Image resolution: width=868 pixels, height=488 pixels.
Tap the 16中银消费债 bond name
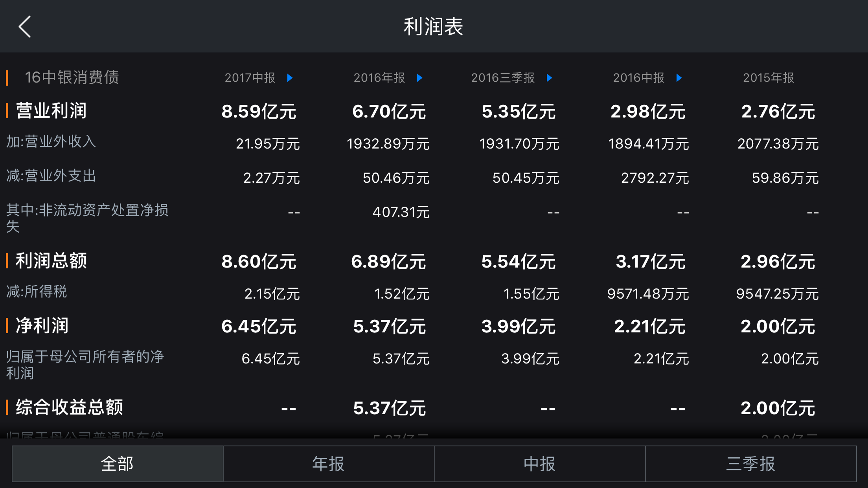[x=72, y=77]
